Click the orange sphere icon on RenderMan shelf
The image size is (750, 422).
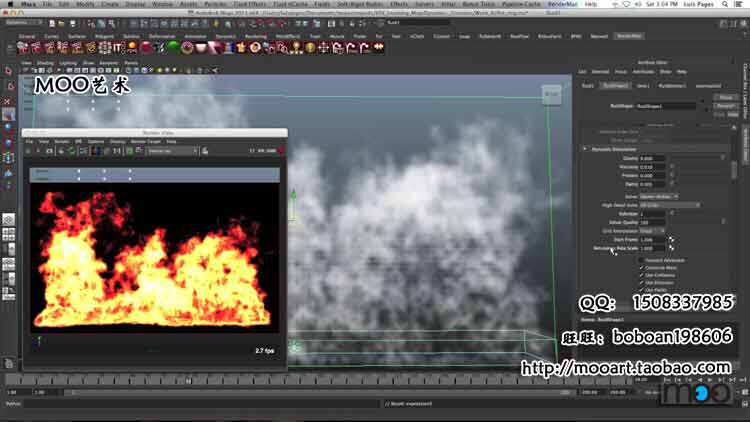(x=132, y=47)
